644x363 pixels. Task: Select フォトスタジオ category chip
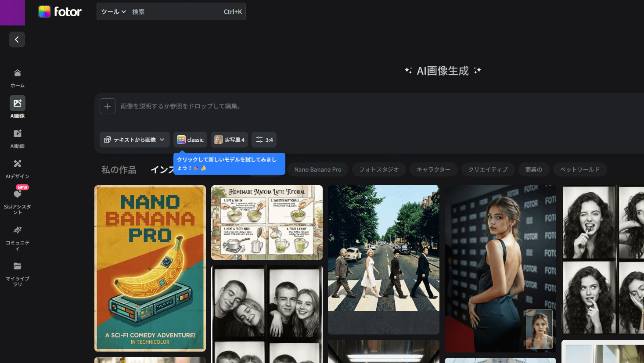point(379,169)
